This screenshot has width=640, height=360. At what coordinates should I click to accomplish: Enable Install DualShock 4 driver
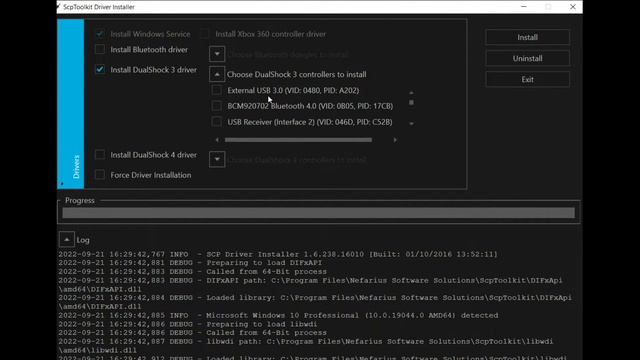(x=100, y=155)
